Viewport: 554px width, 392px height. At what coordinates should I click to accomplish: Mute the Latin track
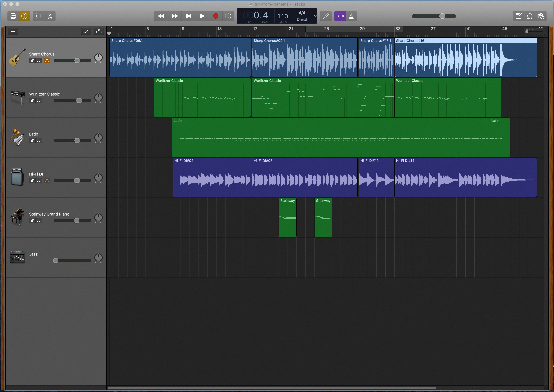32,140
